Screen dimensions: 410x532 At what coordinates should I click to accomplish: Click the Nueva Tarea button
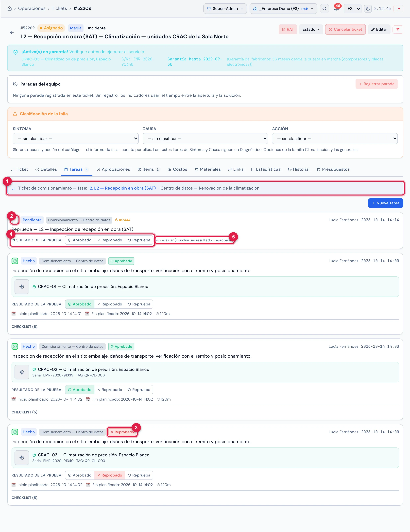pos(385,203)
